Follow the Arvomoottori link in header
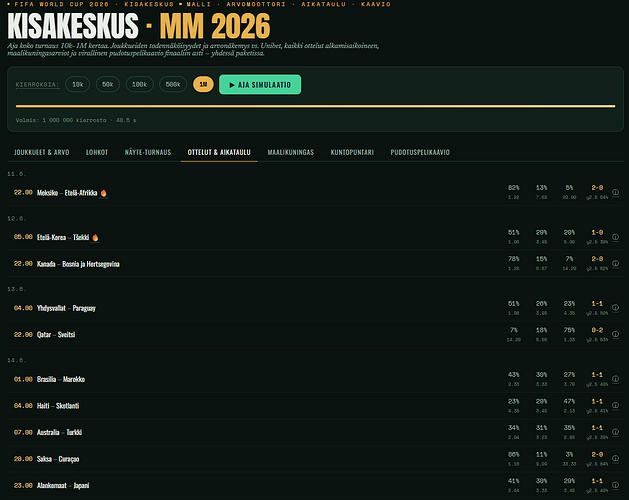The image size is (629, 500). point(256,4)
